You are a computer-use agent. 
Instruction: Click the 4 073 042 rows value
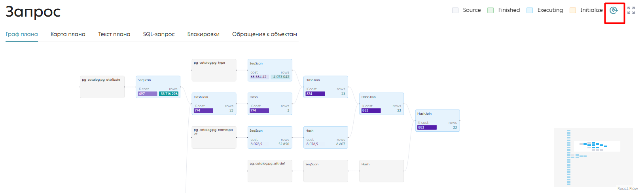281,77
